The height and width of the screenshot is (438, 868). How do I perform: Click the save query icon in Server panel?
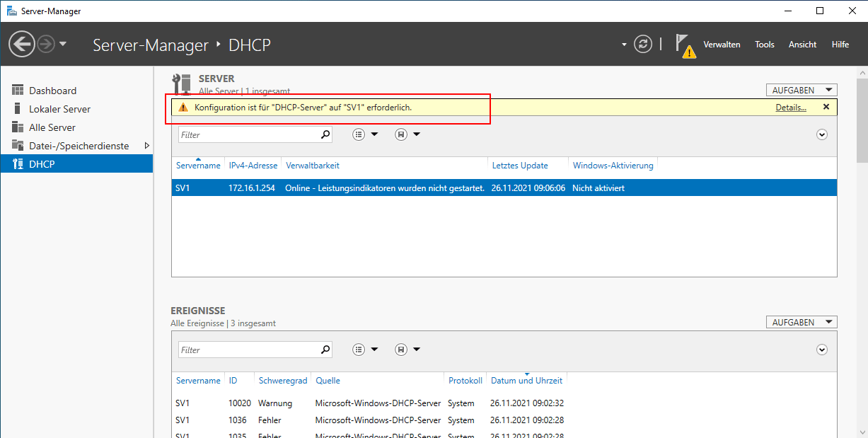pyautogui.click(x=401, y=134)
